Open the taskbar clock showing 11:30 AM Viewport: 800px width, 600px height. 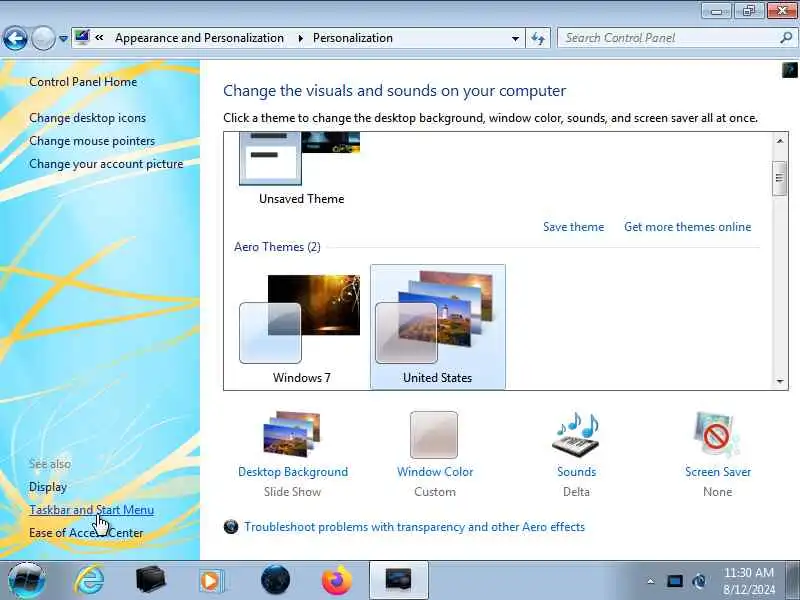pyautogui.click(x=748, y=581)
